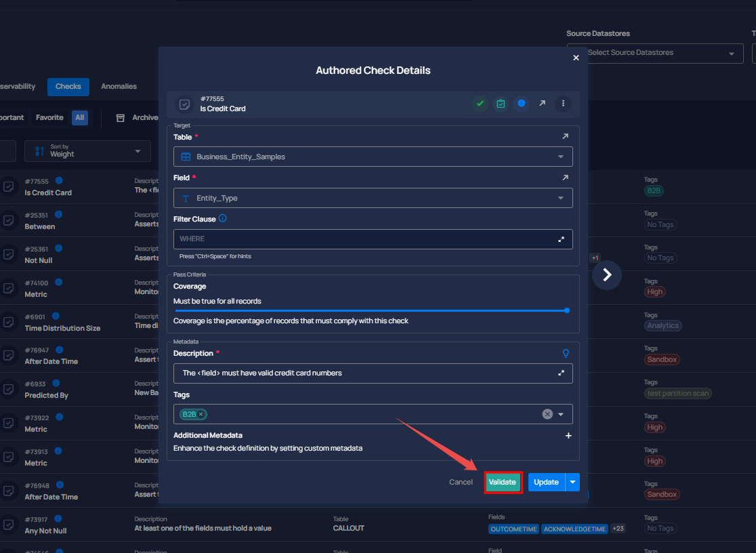Viewport: 756px width, 553px height.
Task: Click the Update button
Action: 546,482
